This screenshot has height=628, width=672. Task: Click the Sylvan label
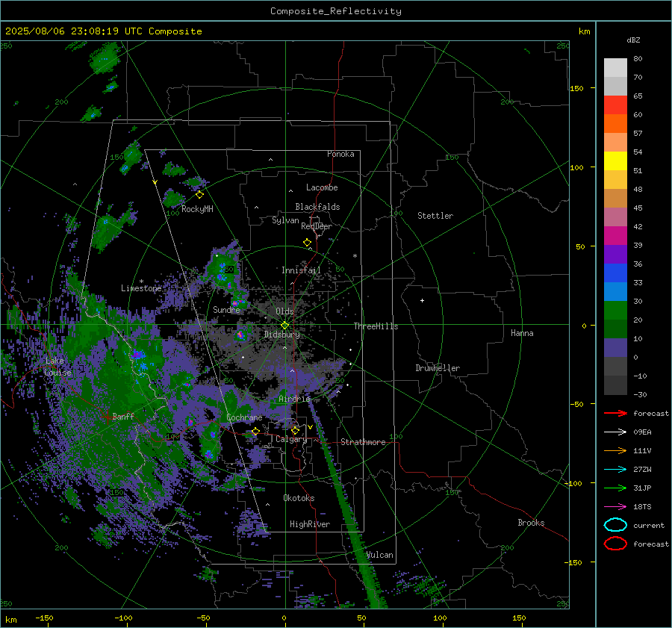click(x=285, y=220)
